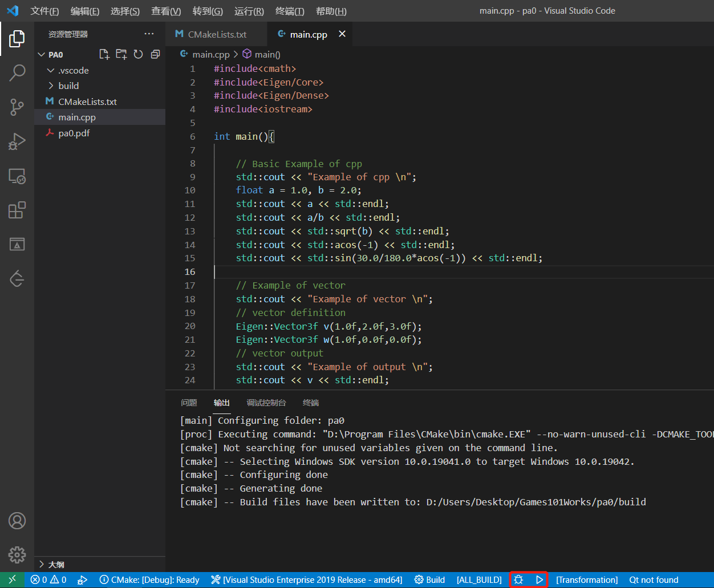Select main.cpp in the file tree

pos(100,117)
